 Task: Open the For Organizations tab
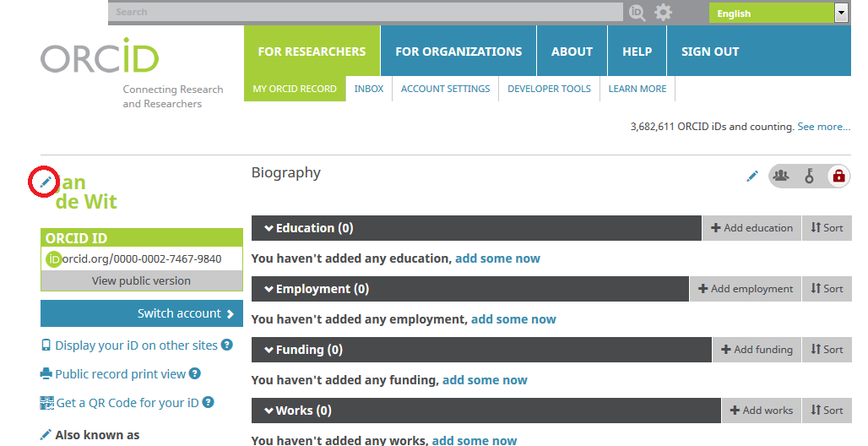[458, 51]
